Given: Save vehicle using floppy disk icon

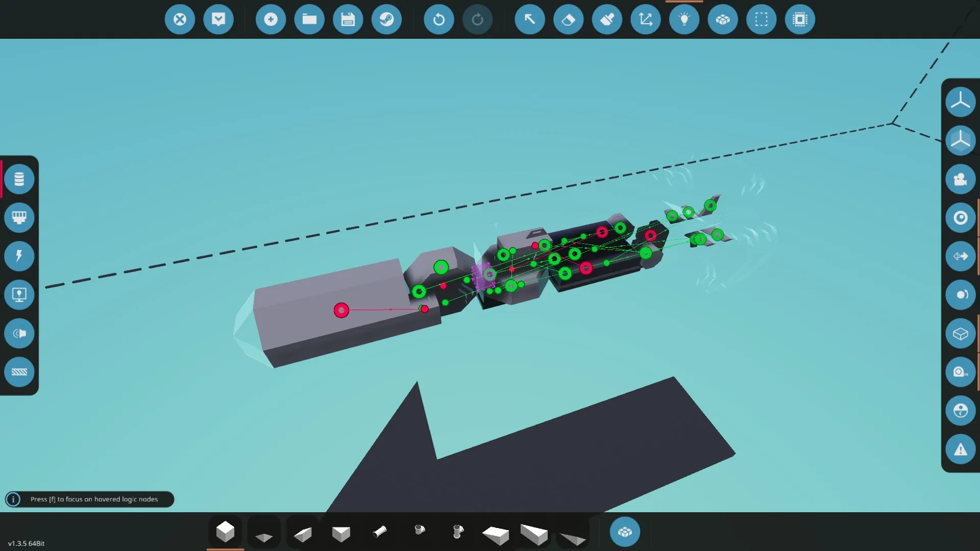Looking at the screenshot, I should click(x=348, y=19).
